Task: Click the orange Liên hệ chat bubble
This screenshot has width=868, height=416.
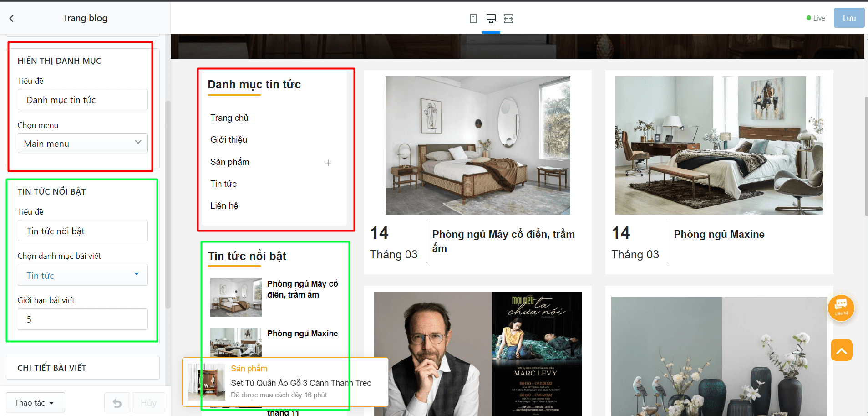Action: (x=841, y=308)
